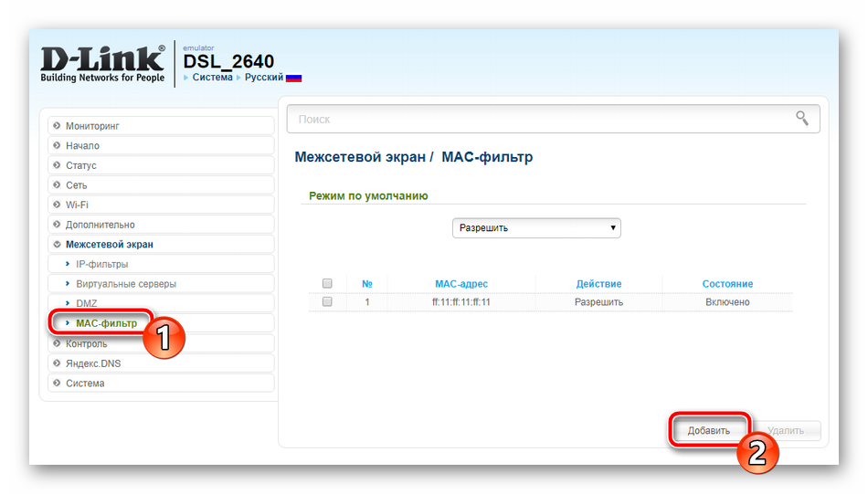Open Система section in left sidebar
Image resolution: width=868 pixels, height=494 pixels.
pyautogui.click(x=161, y=383)
